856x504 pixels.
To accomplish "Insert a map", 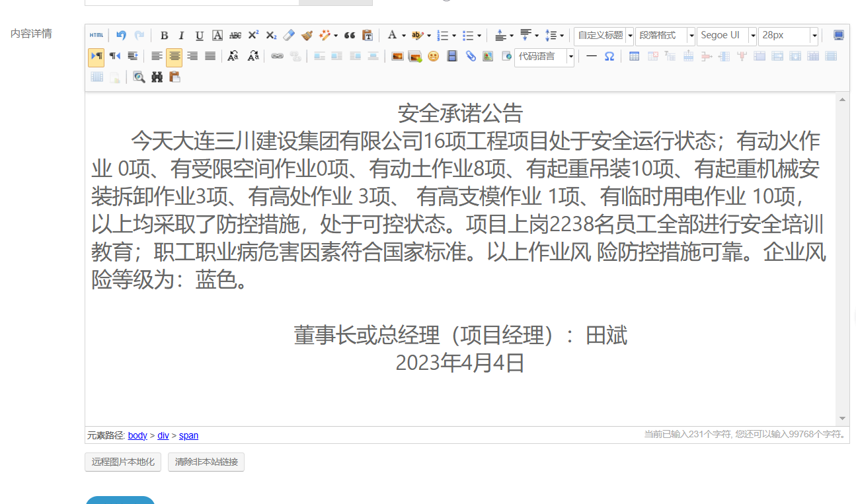I will tap(488, 56).
